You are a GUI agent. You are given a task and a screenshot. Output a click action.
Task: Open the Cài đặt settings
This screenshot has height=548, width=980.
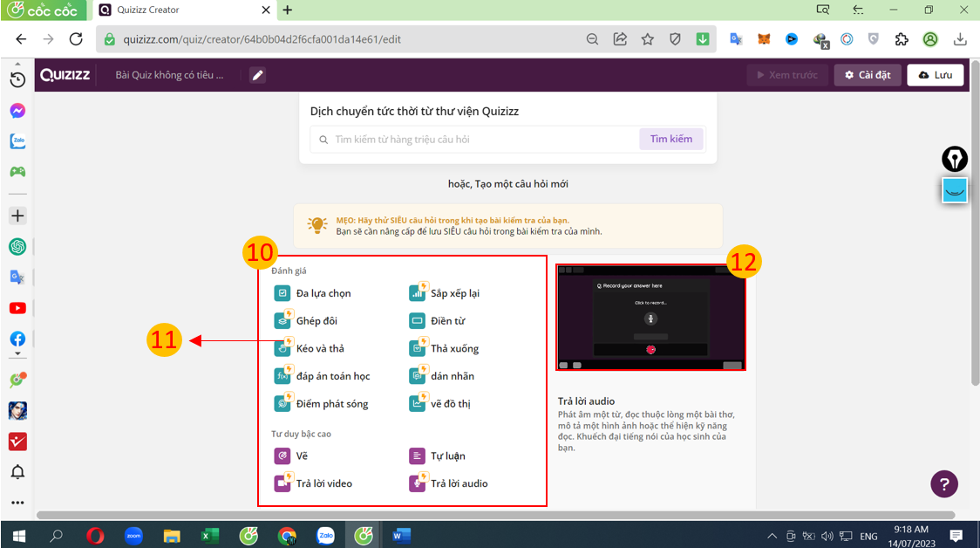[x=867, y=75]
